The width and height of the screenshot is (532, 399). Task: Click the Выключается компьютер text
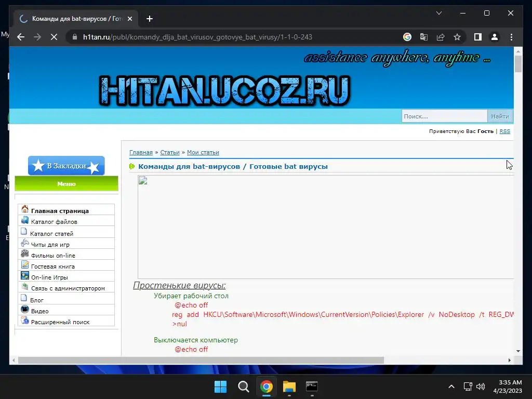click(196, 340)
